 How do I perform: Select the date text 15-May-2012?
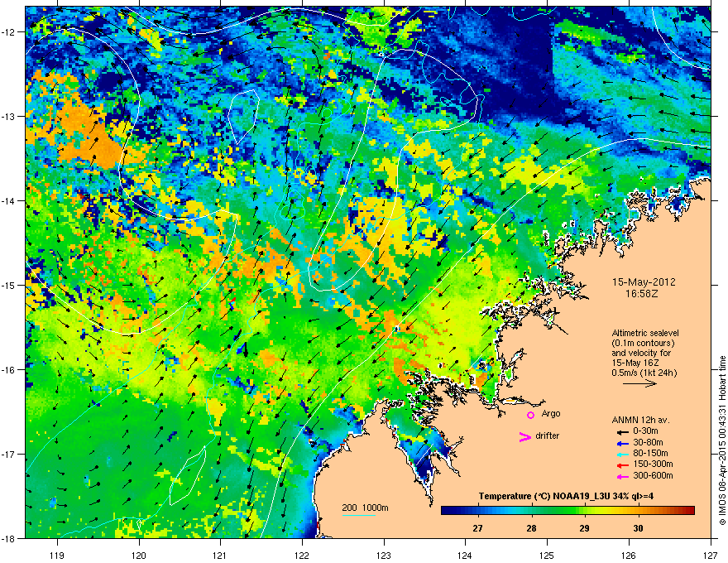coord(644,282)
